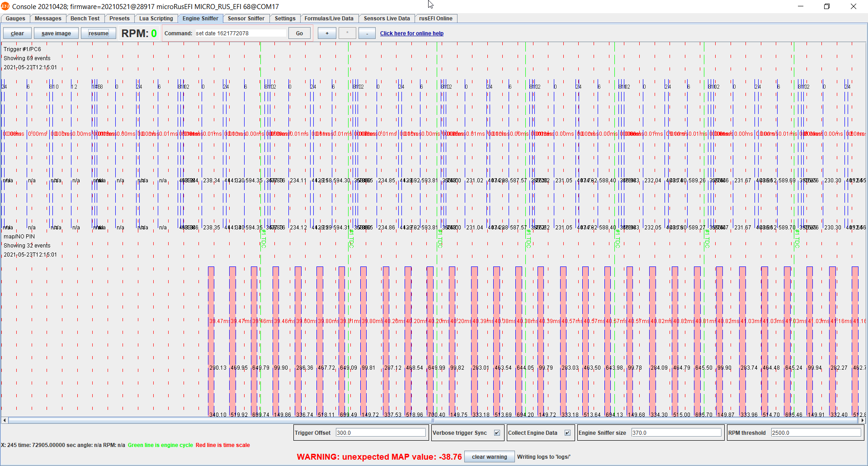Switch to Sensors Live Data tab

(387, 19)
